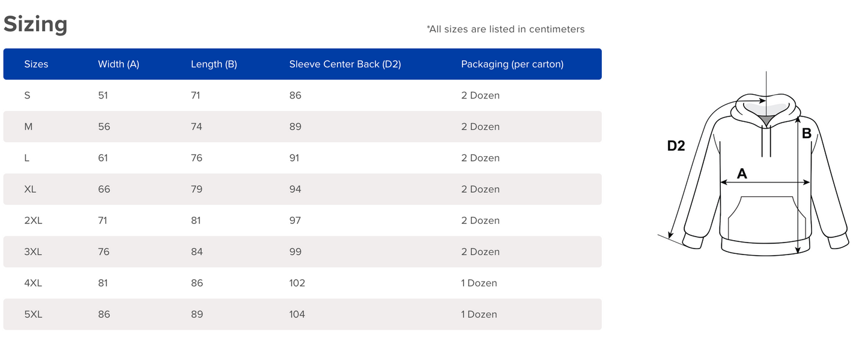
Task: Click the 5XL size row label
Action: (x=33, y=314)
